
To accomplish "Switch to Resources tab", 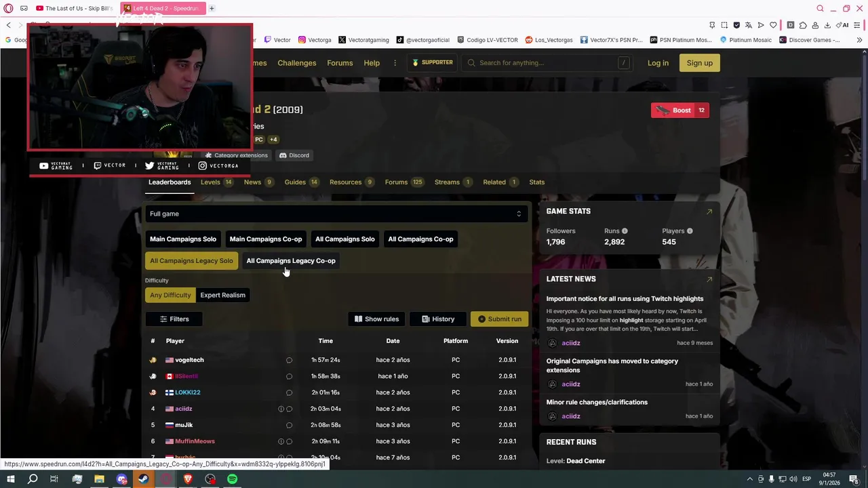I will click(352, 182).
